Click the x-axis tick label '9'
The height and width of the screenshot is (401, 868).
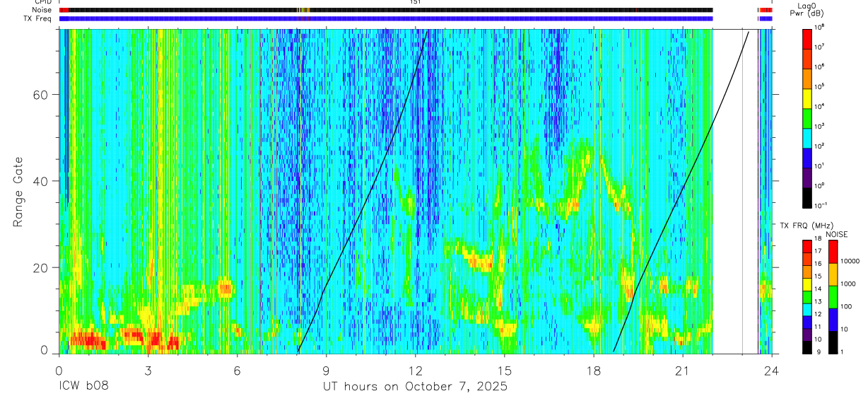click(327, 371)
